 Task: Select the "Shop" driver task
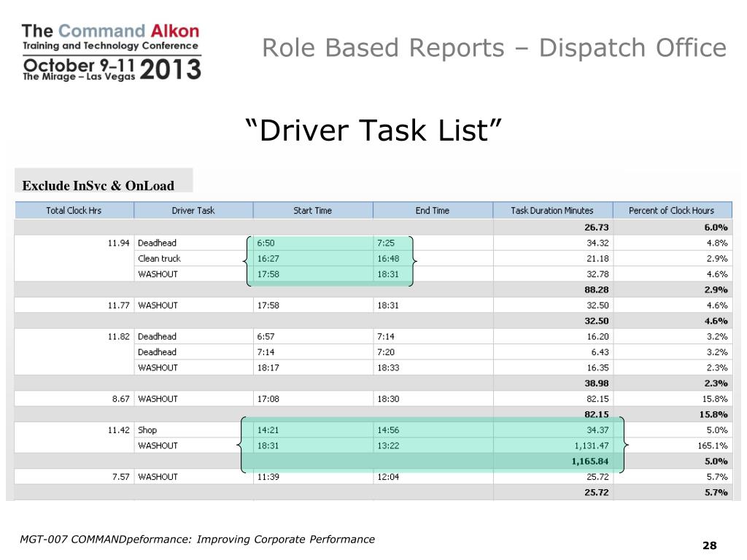[147, 430]
